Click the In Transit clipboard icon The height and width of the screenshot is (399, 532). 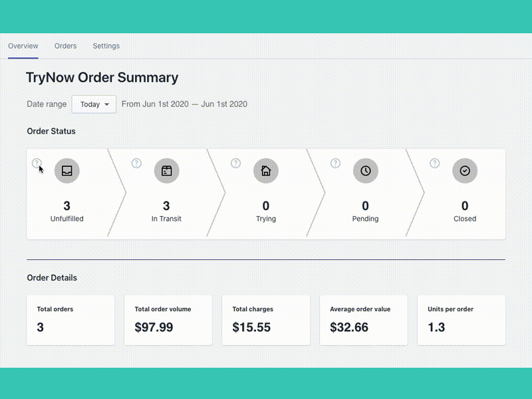[167, 170]
